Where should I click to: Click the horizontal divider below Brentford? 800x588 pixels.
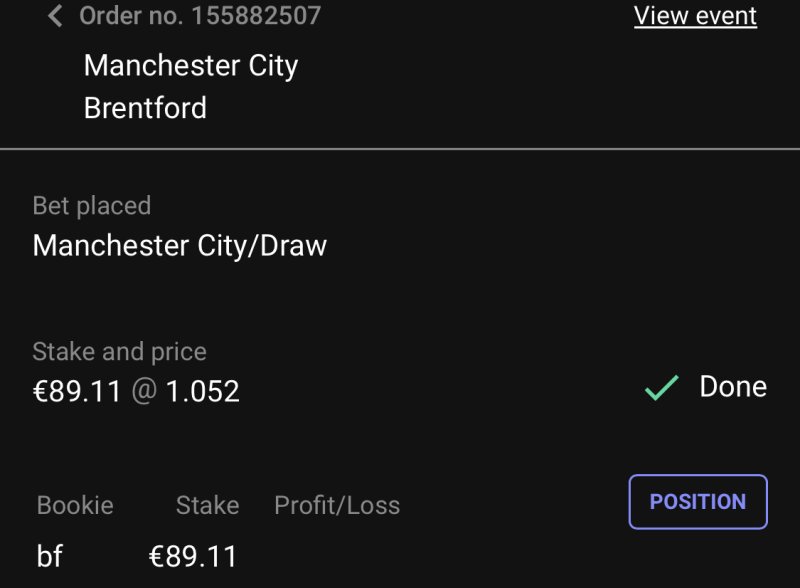point(400,149)
